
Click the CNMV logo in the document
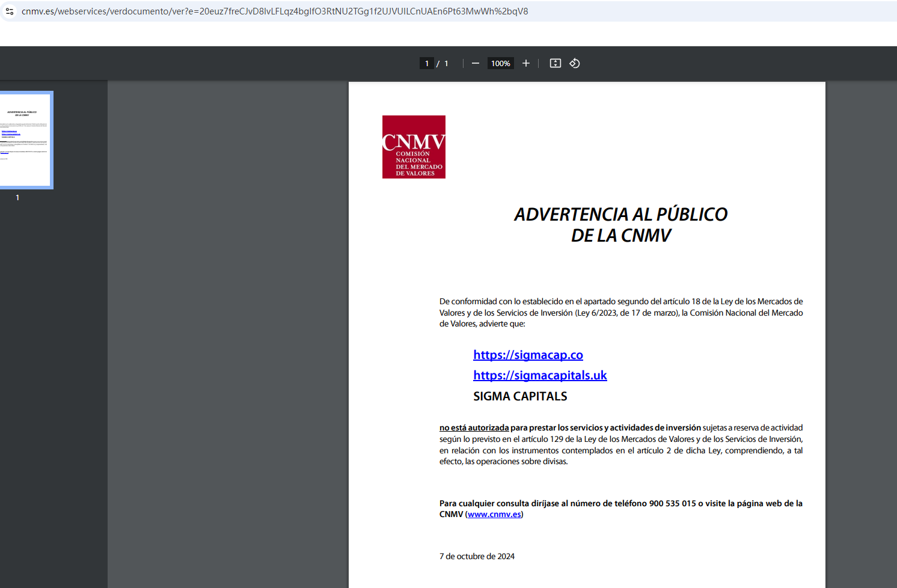pos(414,147)
